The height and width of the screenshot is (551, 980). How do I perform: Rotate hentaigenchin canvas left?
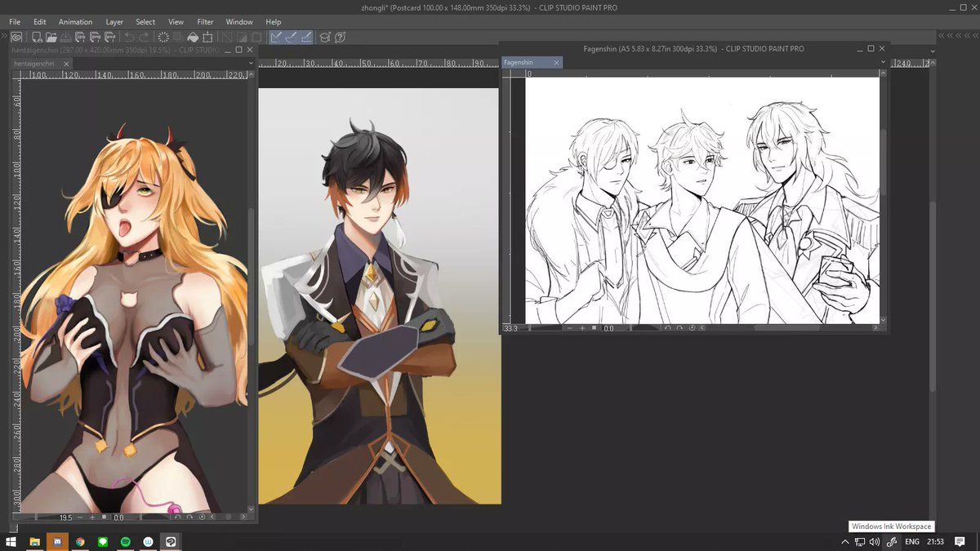[177, 517]
